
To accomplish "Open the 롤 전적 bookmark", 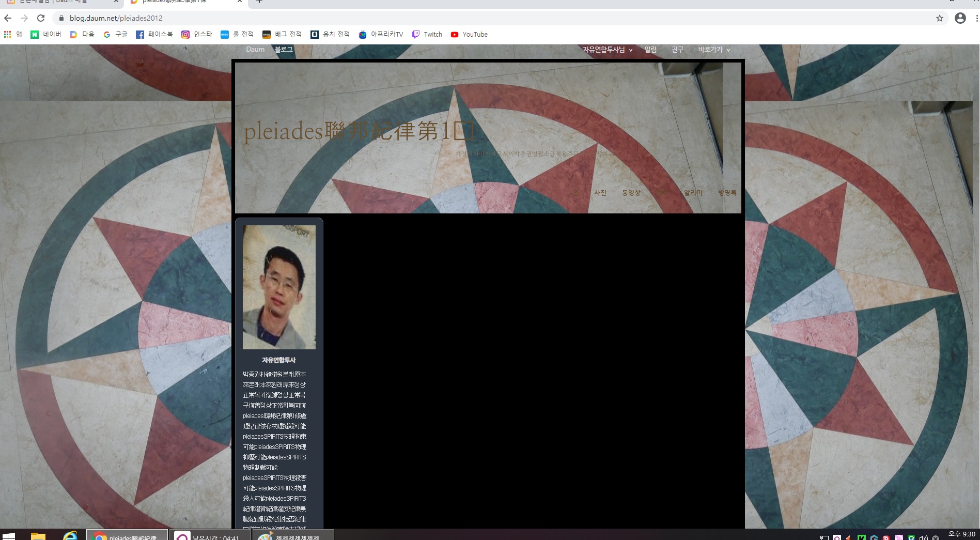I will coord(237,35).
